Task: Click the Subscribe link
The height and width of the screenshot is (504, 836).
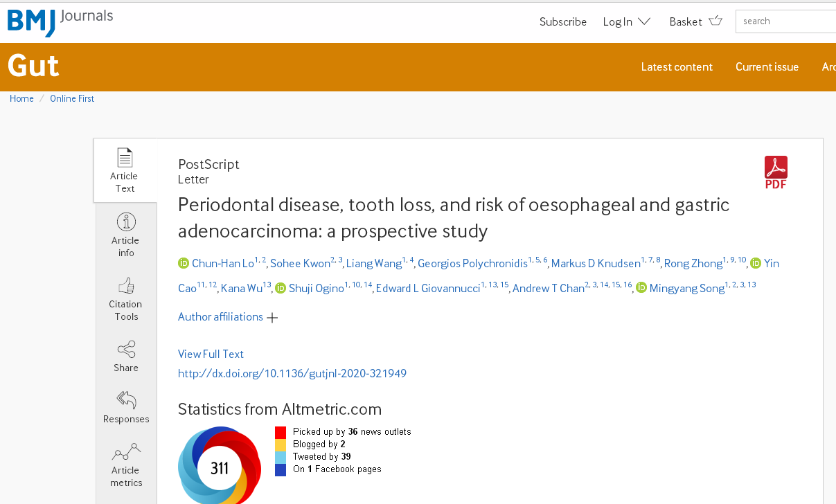Action: click(x=563, y=21)
